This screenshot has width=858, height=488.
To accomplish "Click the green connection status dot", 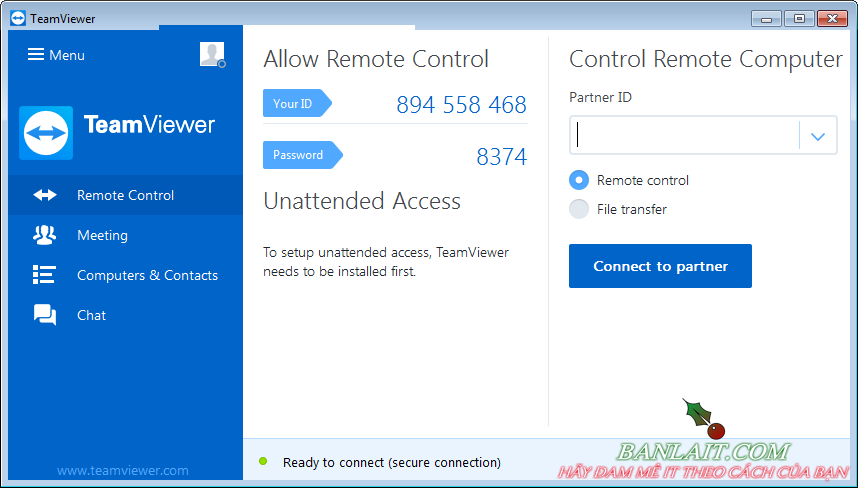I will (263, 461).
